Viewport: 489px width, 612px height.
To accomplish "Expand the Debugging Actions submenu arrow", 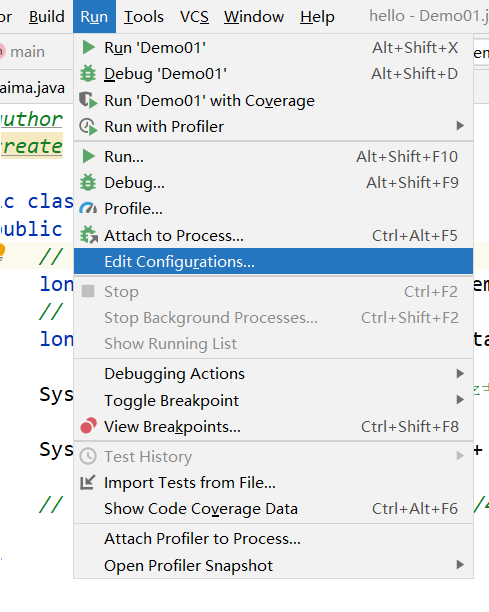I will 460,374.
